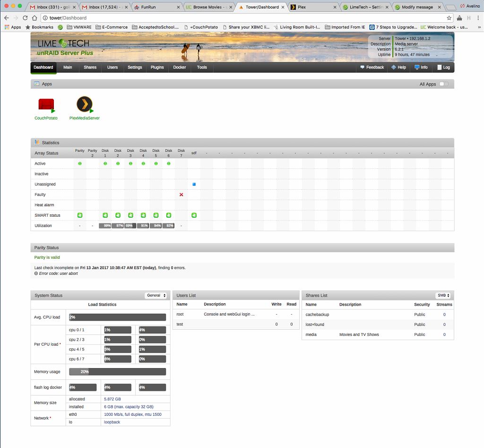
Task: Click the Disk 1 SMART status icon
Action: 105,215
